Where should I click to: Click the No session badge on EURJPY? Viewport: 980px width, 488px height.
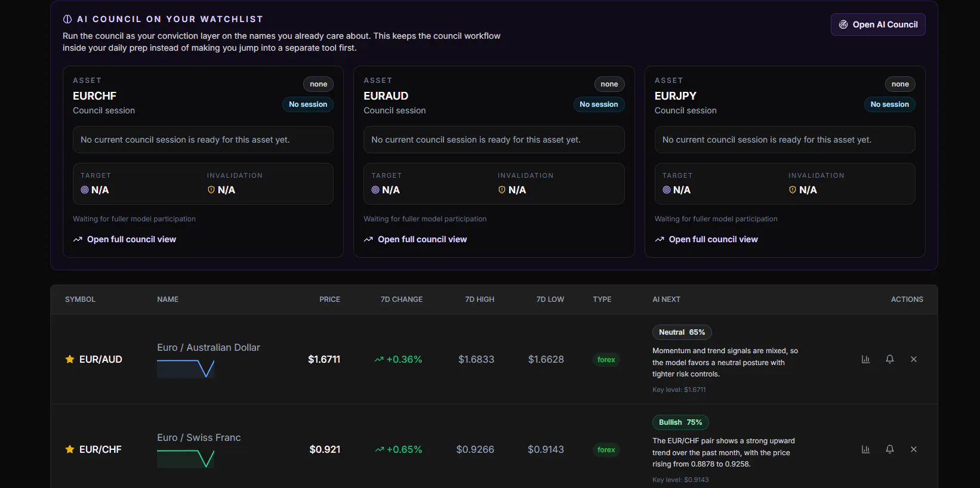click(x=889, y=104)
